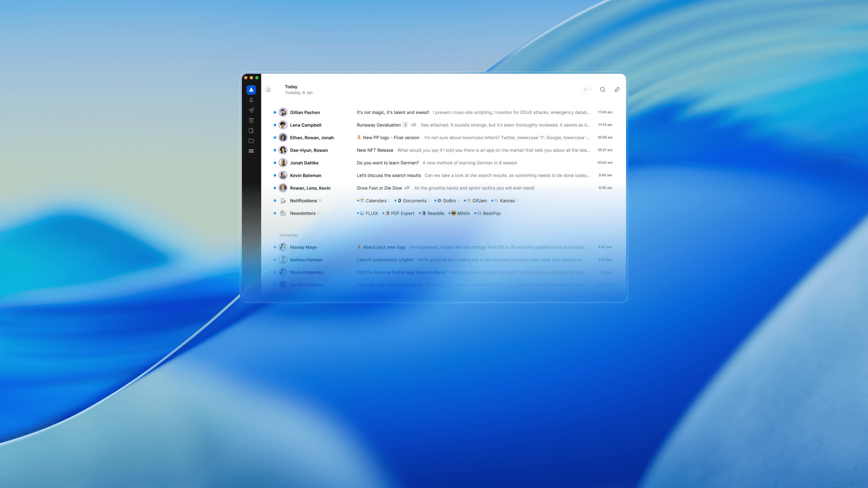Toggle the done checkmark switch in header
868x488 pixels.
pyautogui.click(x=587, y=90)
